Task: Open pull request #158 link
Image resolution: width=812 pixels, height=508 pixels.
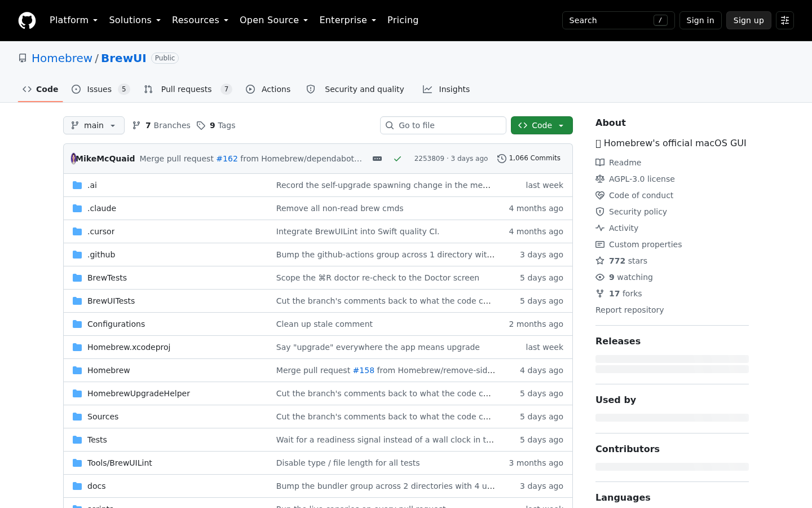Action: 364,370
